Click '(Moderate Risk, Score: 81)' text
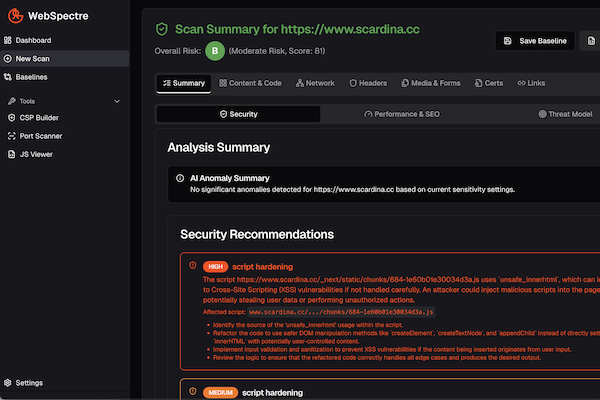The height and width of the screenshot is (400, 600). point(277,51)
